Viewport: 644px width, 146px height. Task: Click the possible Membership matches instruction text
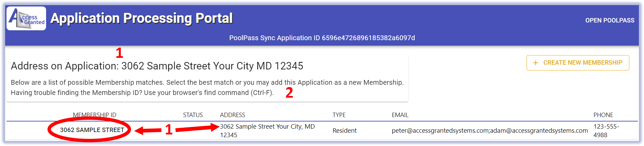tap(207, 82)
